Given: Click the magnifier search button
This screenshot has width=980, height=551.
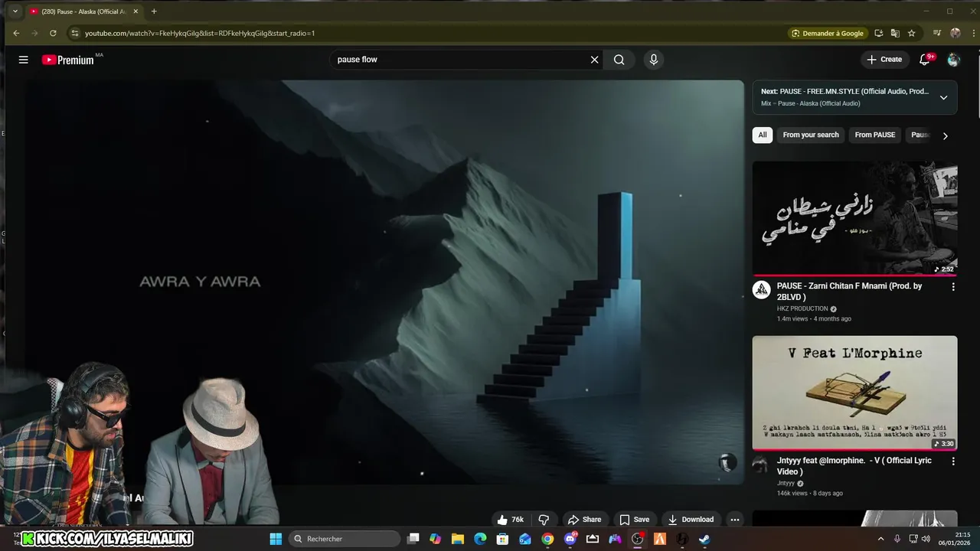Looking at the screenshot, I should click(x=619, y=60).
